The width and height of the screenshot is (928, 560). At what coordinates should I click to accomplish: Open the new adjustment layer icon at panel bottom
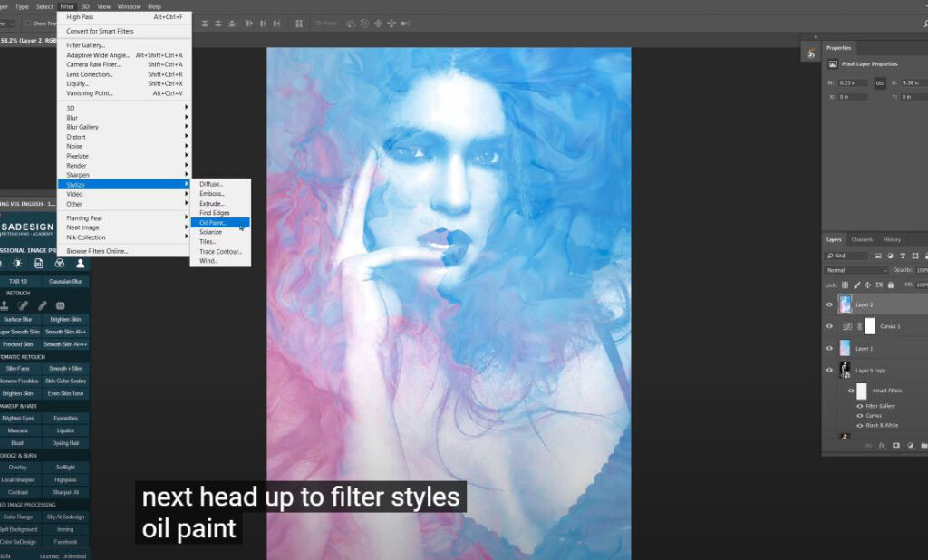pyautogui.click(x=910, y=445)
